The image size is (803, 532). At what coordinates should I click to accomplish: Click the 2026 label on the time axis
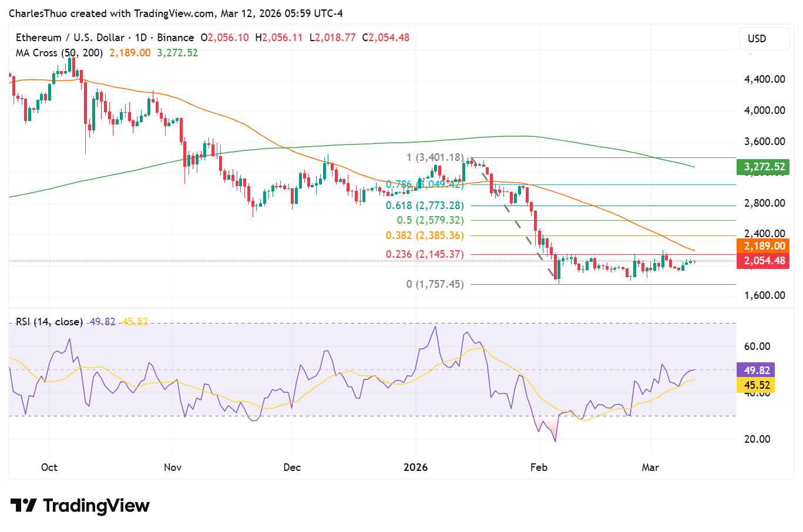416,467
